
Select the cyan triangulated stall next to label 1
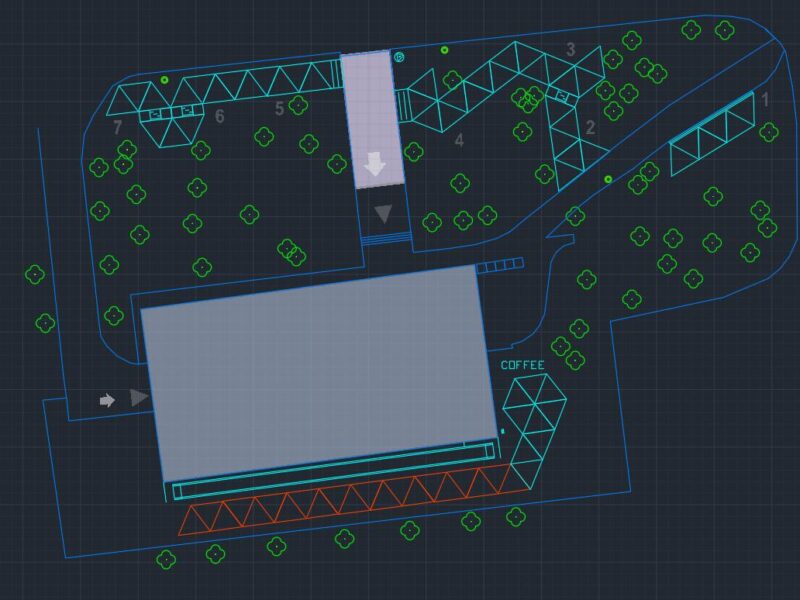(712, 134)
